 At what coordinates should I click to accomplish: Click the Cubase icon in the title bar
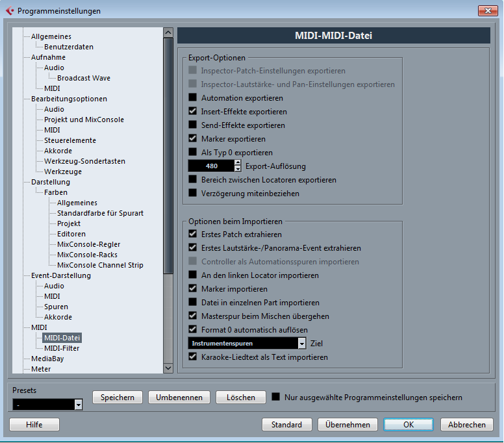click(9, 11)
